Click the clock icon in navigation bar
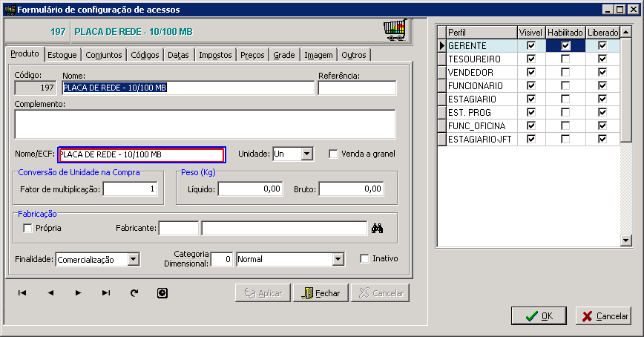644x337 pixels. 162,293
